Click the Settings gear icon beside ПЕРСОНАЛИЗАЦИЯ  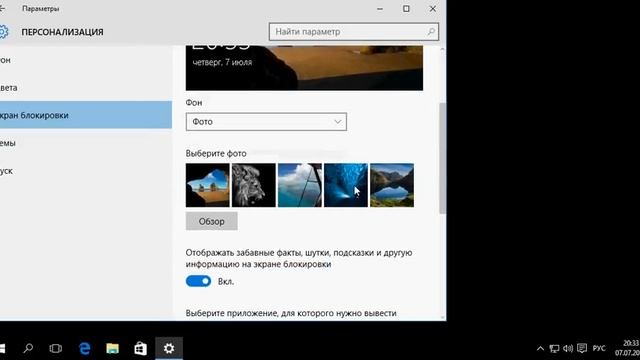coord(3,32)
